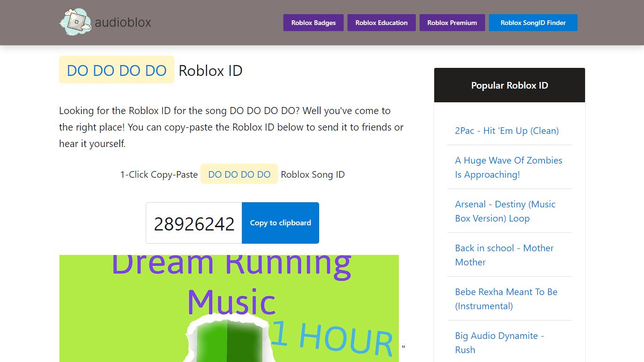Click the Copy to clipboard button
The height and width of the screenshot is (362, 644).
tap(281, 223)
